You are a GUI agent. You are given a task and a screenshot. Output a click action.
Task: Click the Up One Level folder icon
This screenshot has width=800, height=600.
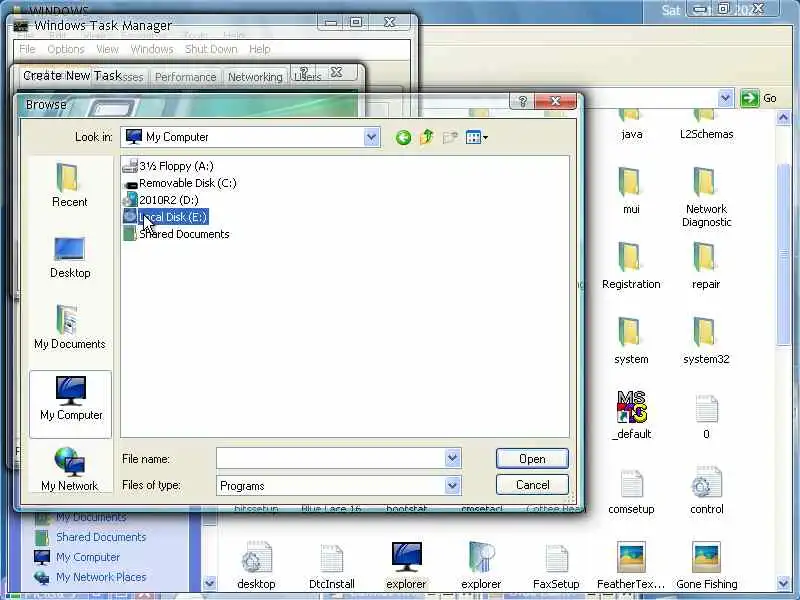[x=427, y=137]
